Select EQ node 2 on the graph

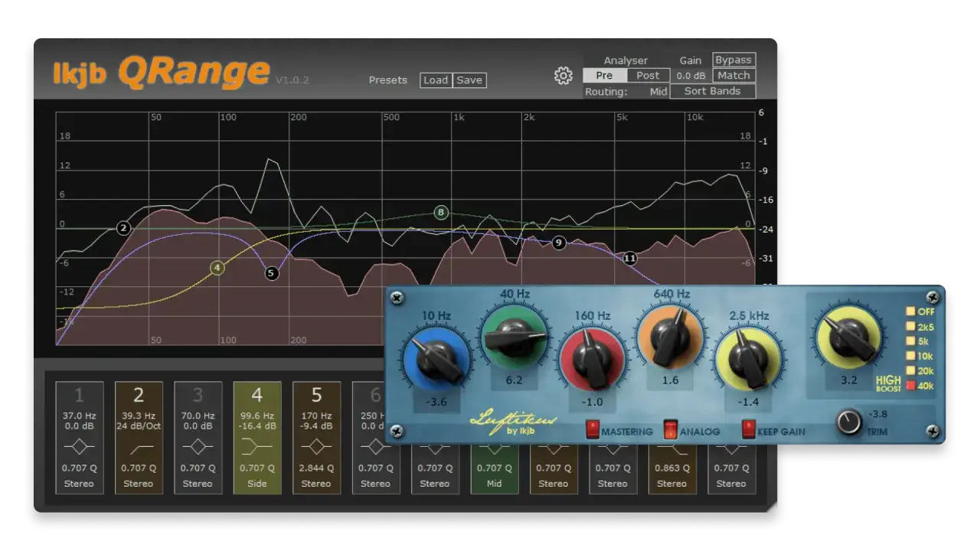[124, 228]
